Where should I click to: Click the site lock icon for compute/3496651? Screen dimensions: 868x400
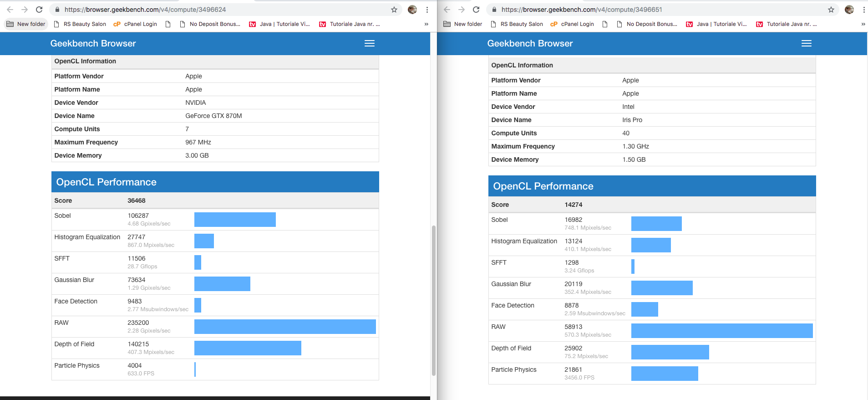pos(494,10)
